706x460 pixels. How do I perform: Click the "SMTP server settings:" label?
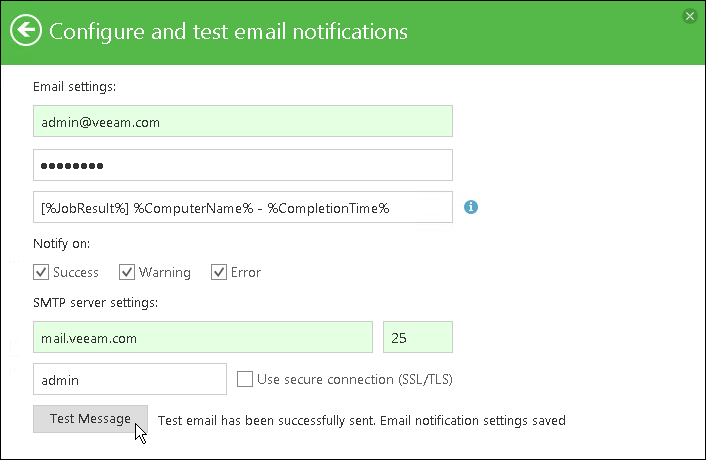point(97,302)
